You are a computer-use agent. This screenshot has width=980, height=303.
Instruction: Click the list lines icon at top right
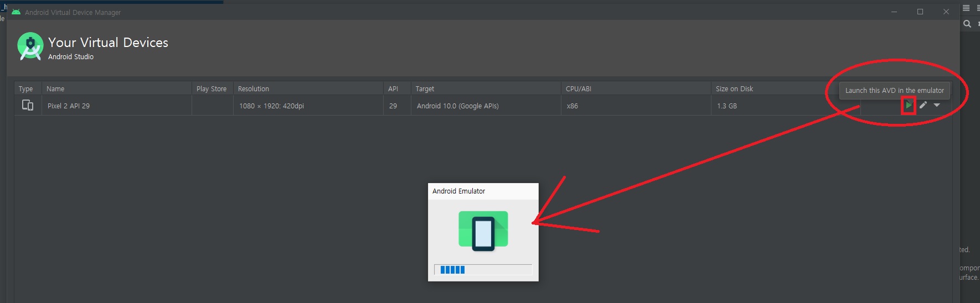pos(966,8)
